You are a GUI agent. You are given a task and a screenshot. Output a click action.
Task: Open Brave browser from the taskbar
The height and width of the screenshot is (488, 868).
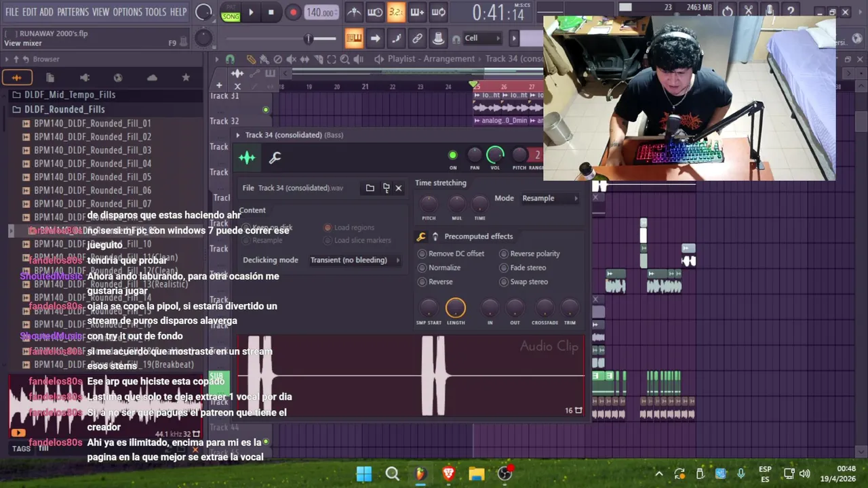click(448, 474)
